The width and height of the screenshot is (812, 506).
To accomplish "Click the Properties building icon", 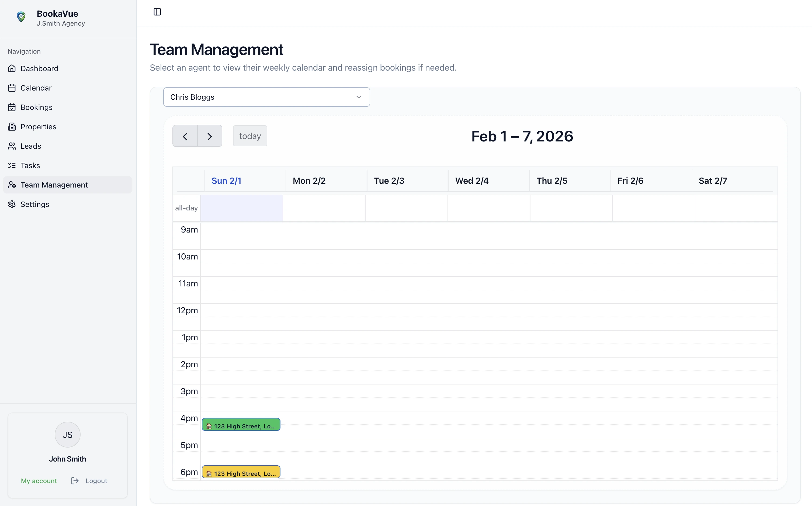I will coord(12,127).
